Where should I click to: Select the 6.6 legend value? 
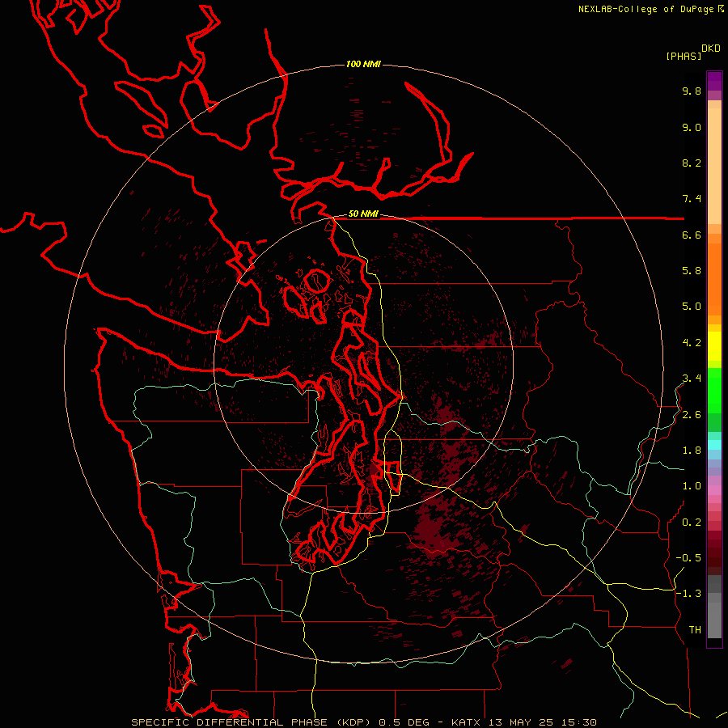pyautogui.click(x=692, y=235)
